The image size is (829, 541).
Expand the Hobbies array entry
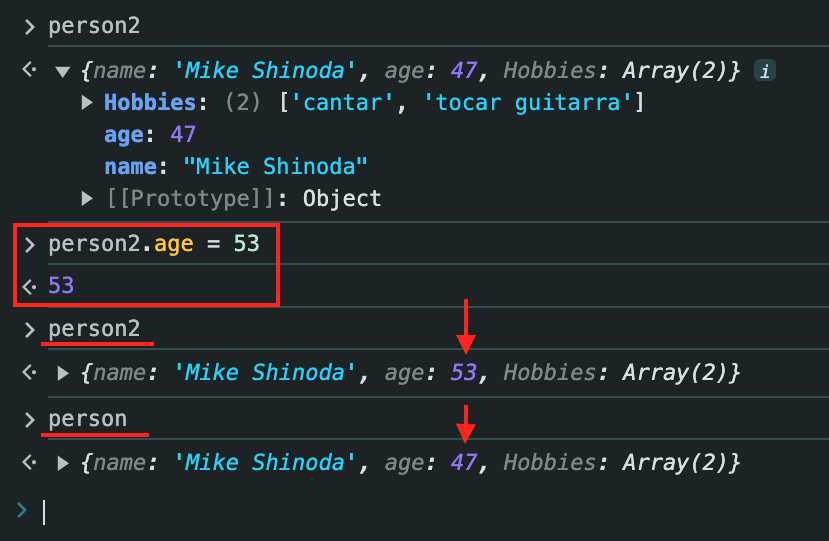tap(87, 102)
